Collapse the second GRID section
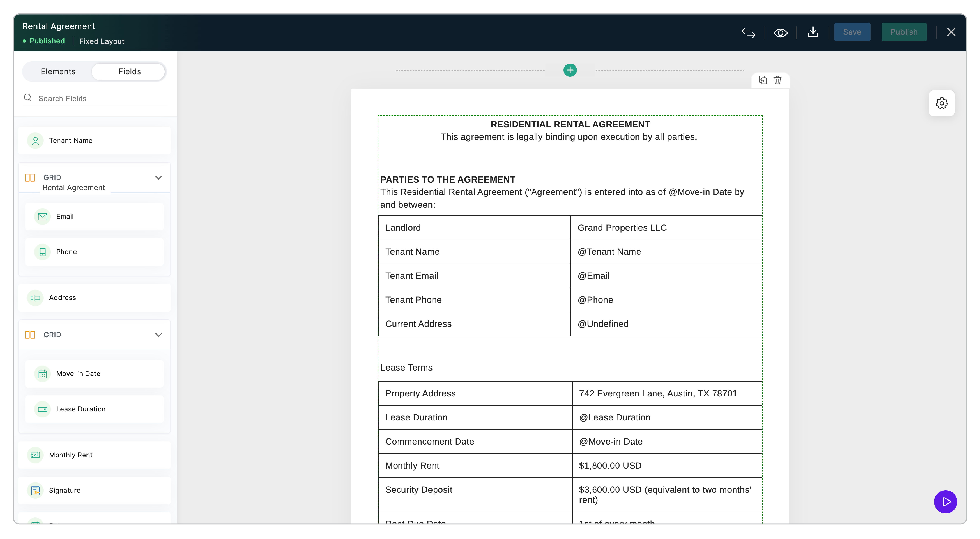This screenshot has height=539, width=980. click(x=159, y=335)
